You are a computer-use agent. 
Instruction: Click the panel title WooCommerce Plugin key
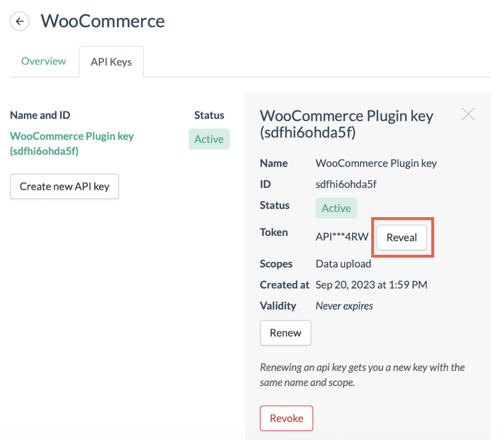(x=346, y=116)
